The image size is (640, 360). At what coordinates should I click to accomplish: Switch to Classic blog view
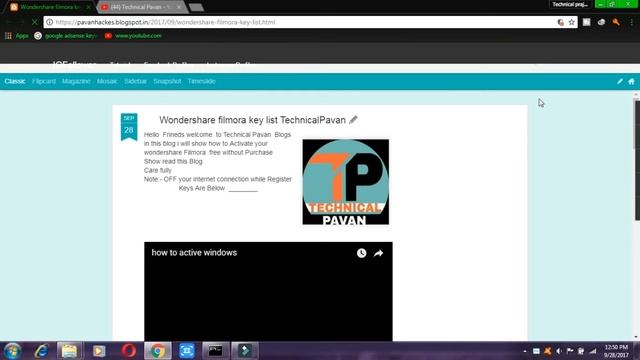pyautogui.click(x=15, y=81)
